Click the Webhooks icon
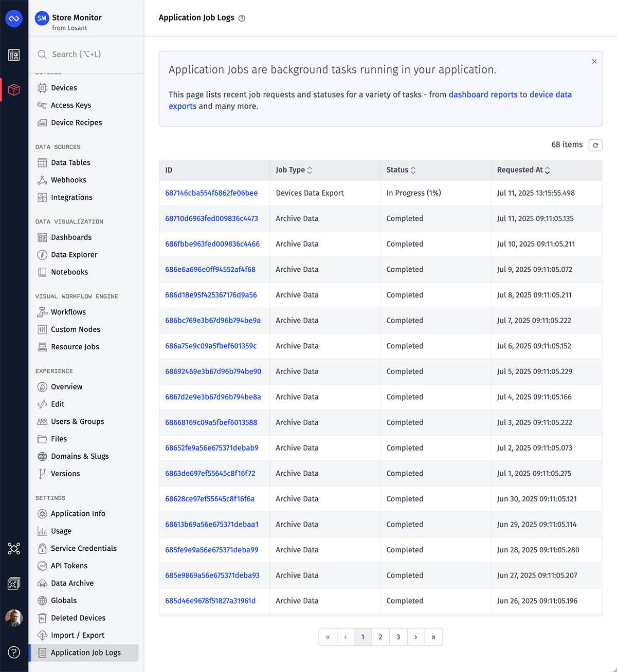Image resolution: width=617 pixels, height=672 pixels. [42, 180]
